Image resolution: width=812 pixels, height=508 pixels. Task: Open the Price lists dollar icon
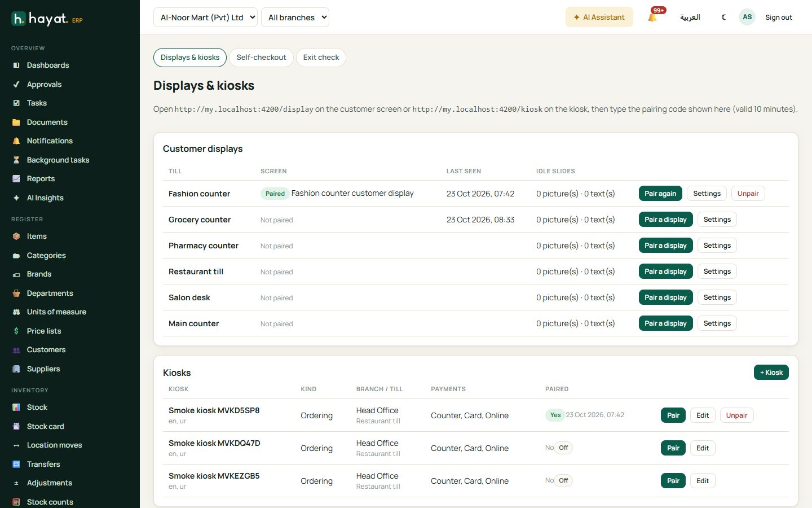click(x=16, y=331)
